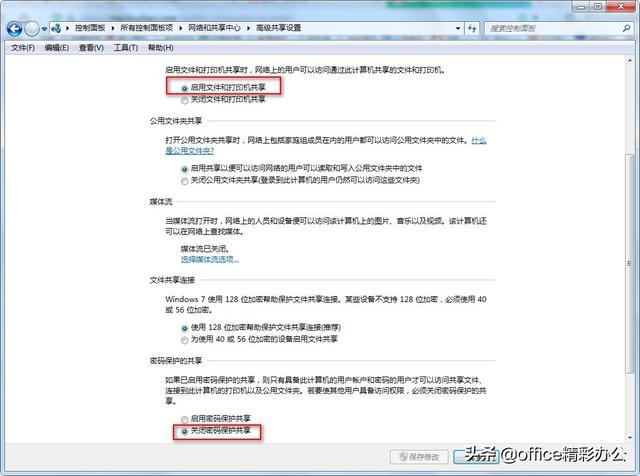This screenshot has height=476, width=640.
Task: Select 为使用 40 或 56 位加密 radio option
Action: pyautogui.click(x=184, y=340)
